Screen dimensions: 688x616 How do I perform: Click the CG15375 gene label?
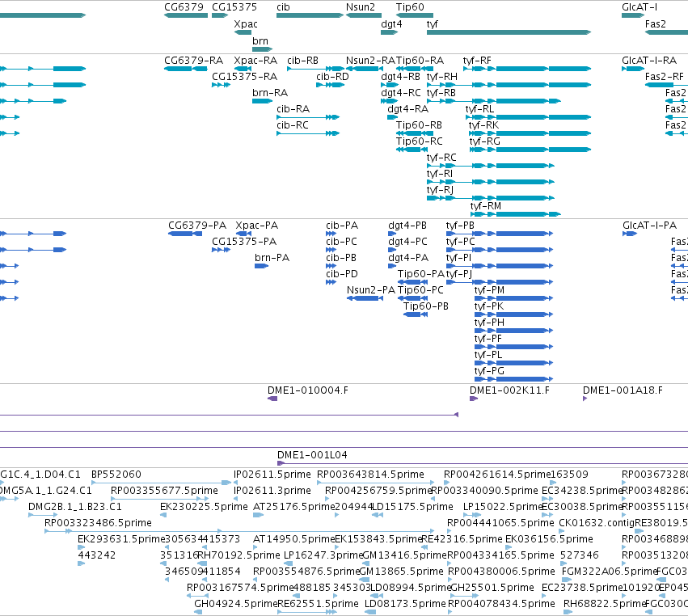point(234,7)
